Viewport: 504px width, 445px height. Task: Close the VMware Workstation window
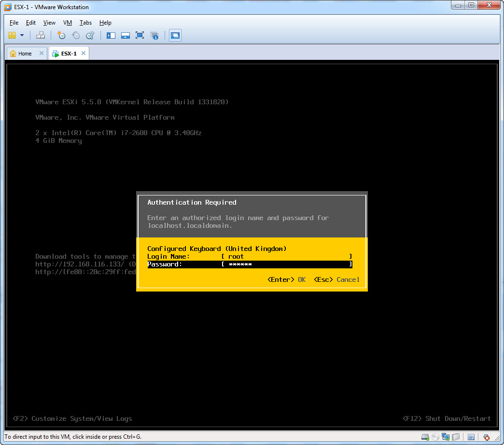click(x=489, y=5)
